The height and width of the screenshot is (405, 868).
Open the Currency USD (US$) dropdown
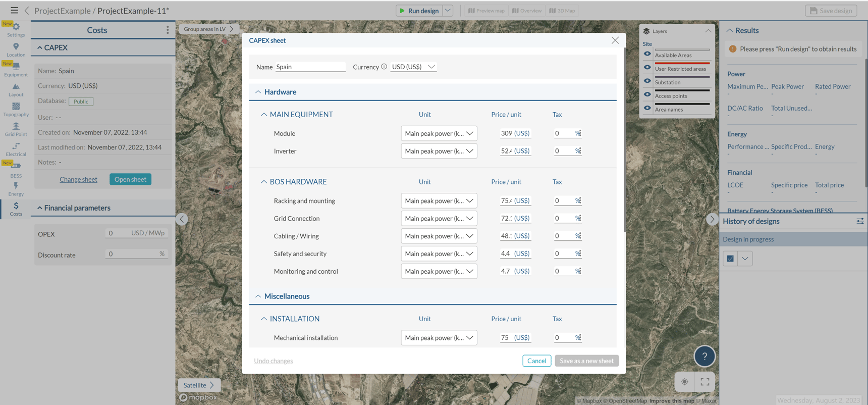point(413,67)
